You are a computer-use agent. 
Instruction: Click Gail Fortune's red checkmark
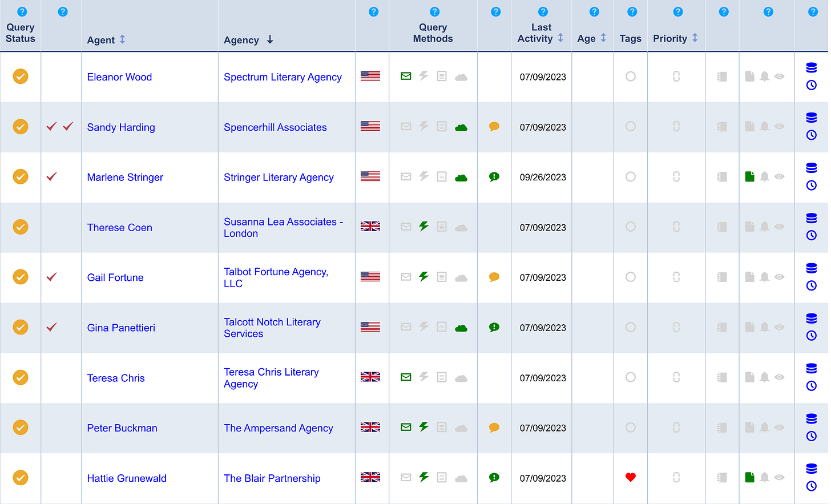[51, 277]
